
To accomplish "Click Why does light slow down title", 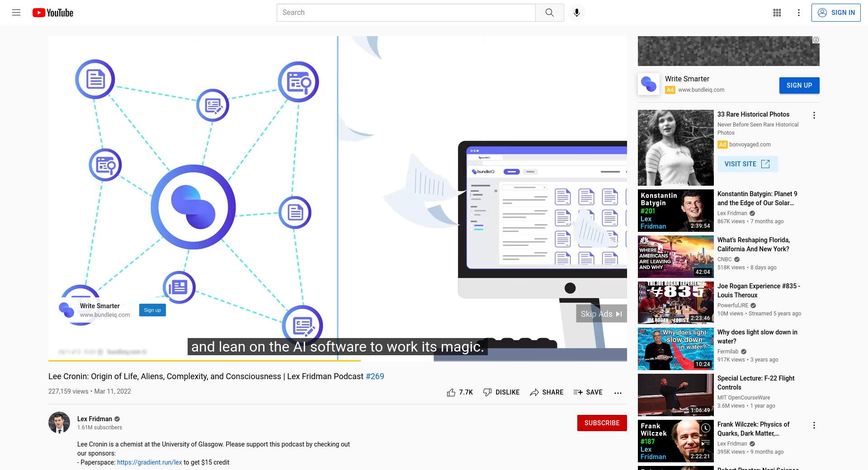I will coord(757,337).
